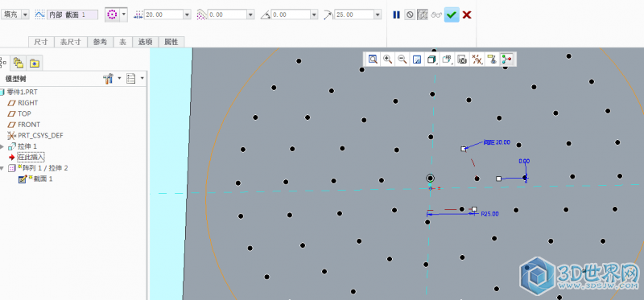Select the TOP datum plane
644x300 pixels.
coord(24,113)
